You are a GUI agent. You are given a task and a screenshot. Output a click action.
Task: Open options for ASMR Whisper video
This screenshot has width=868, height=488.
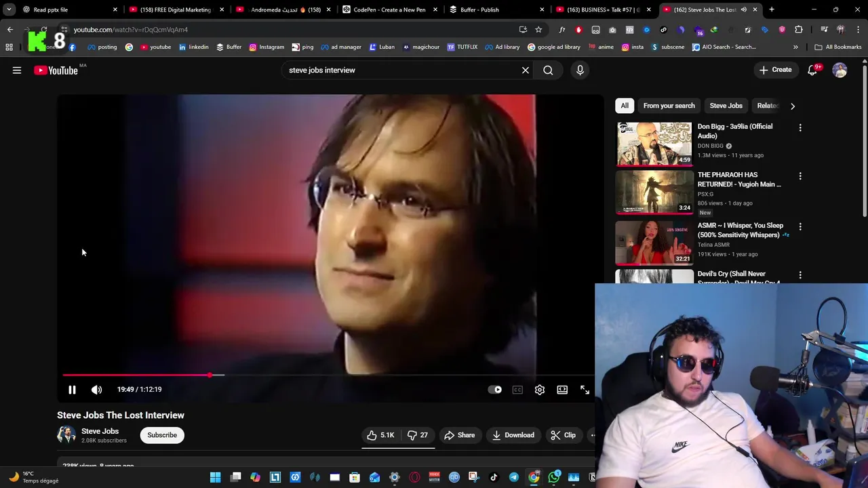point(800,226)
